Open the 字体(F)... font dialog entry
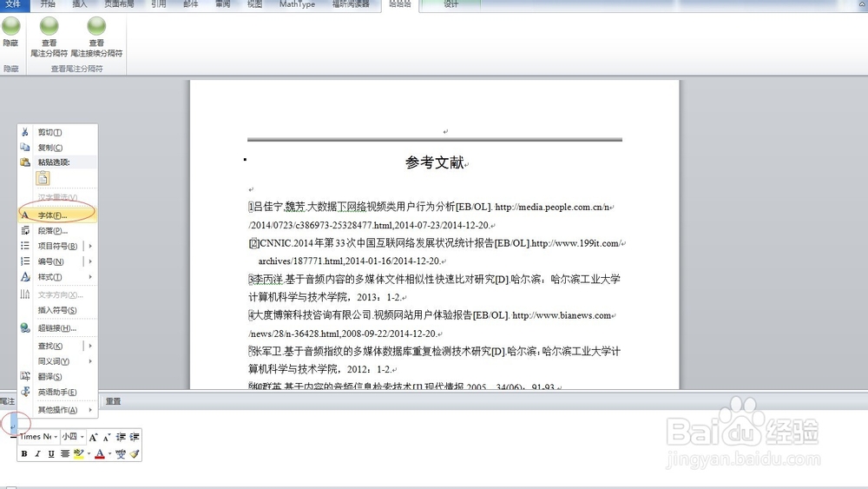The width and height of the screenshot is (868, 489). point(57,215)
